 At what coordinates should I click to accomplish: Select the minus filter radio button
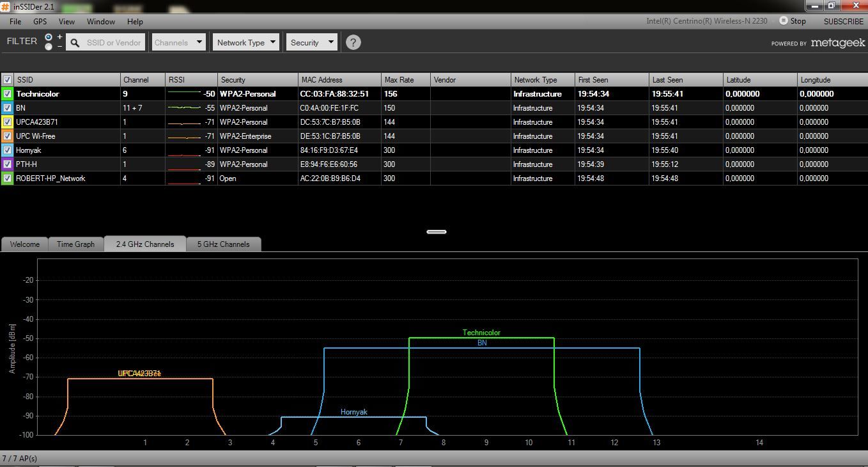click(x=49, y=47)
